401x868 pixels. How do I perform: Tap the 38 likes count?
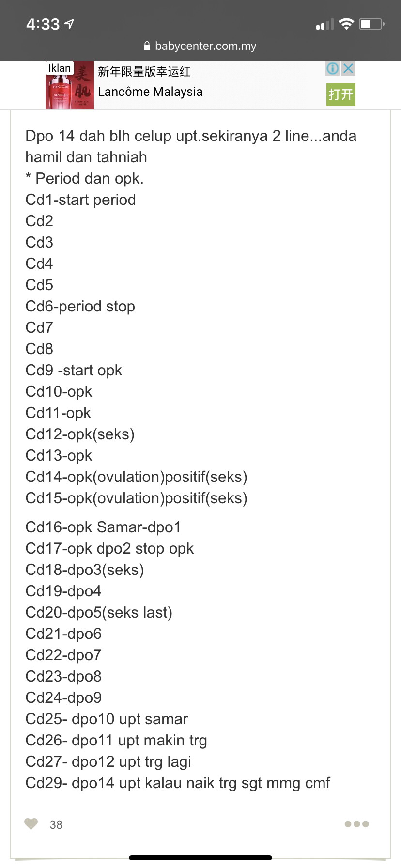[x=56, y=824]
